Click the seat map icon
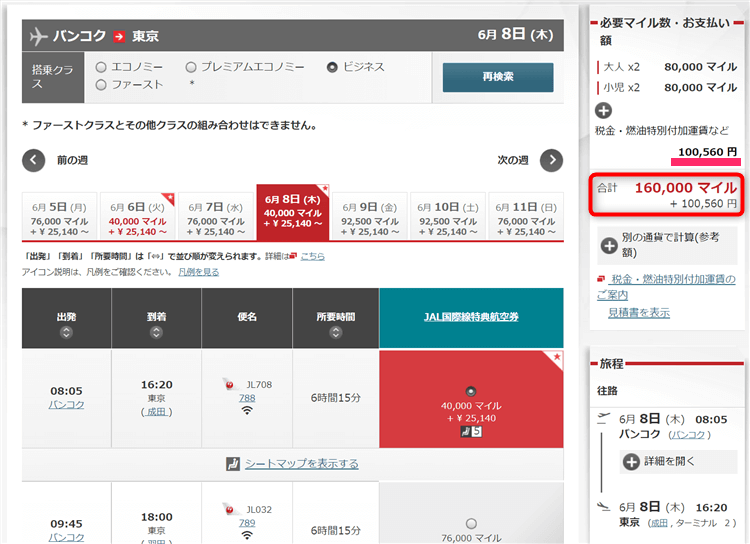Image resolution: width=750 pixels, height=544 pixels. (232, 464)
